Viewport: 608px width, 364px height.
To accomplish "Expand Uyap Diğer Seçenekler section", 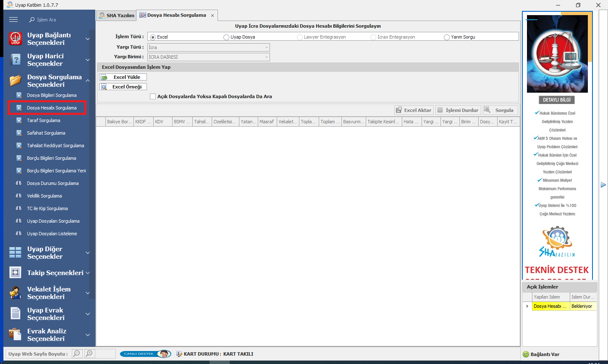I will (x=88, y=252).
